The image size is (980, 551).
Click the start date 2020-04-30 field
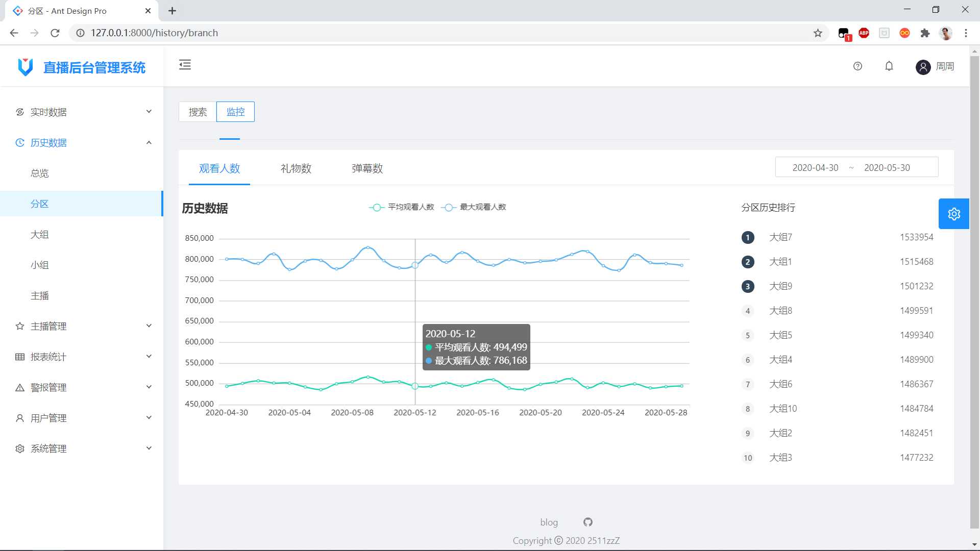(x=815, y=167)
